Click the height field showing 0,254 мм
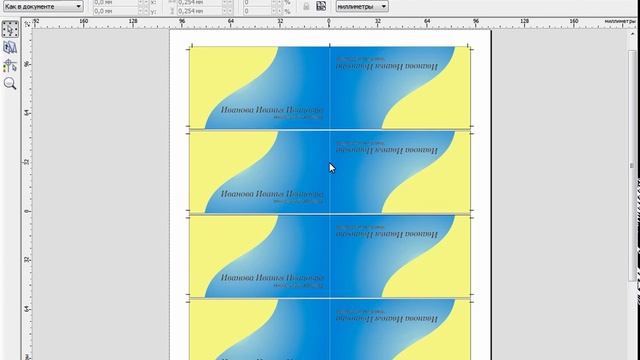This screenshot has width=640, height=360. (200, 11)
